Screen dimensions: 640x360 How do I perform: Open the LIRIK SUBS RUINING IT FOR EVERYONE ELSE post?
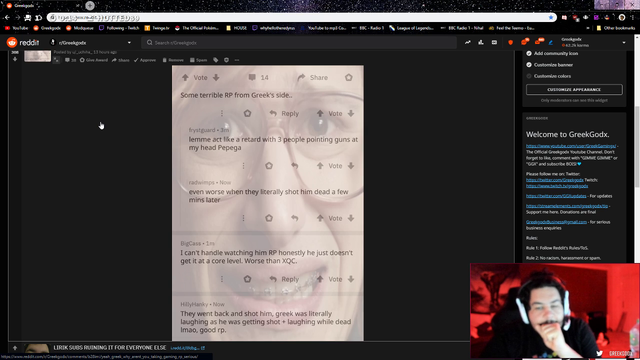tap(110, 348)
